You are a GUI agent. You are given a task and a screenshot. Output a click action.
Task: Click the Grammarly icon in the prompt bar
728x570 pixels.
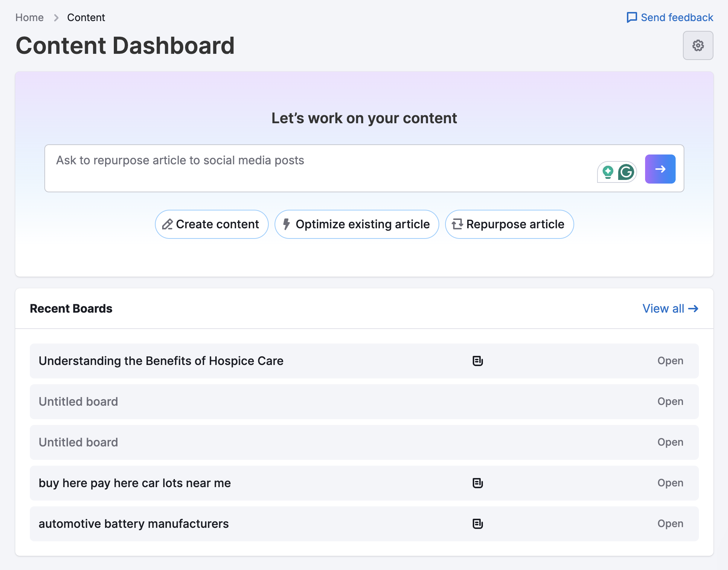pos(626,172)
